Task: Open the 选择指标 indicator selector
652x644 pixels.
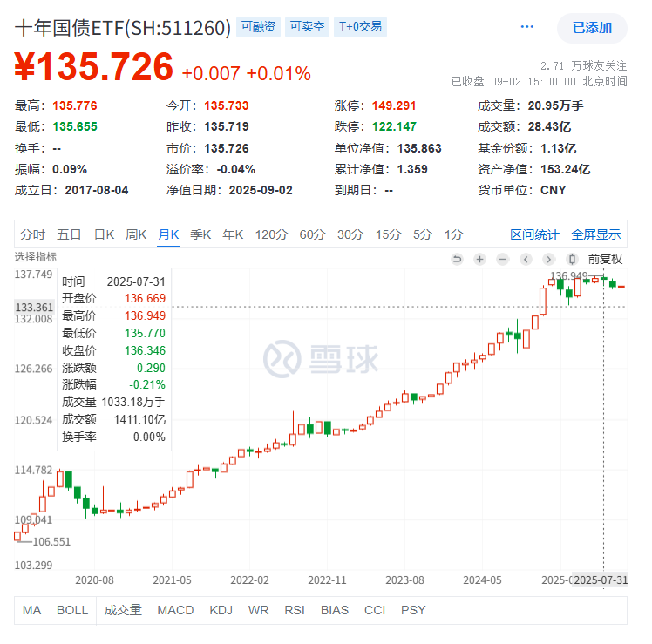Action: pyautogui.click(x=36, y=256)
